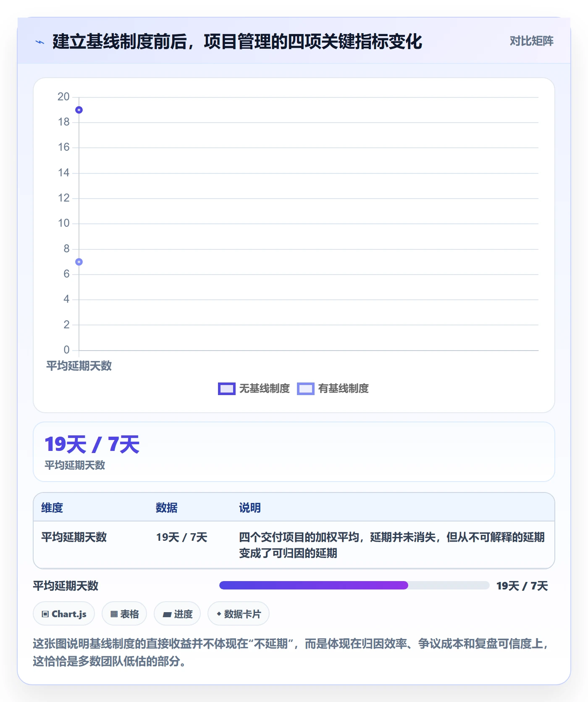
Task: Click the 平均延期天数 cell in table
Action: [74, 537]
